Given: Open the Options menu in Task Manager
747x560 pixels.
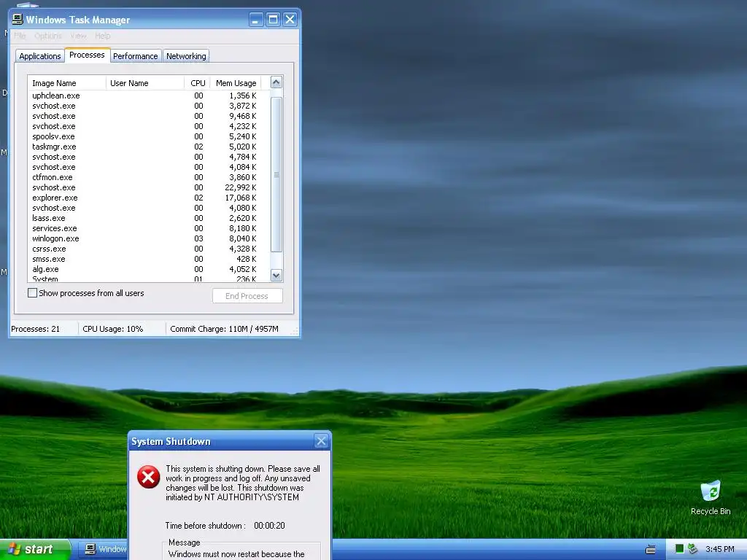Looking at the screenshot, I should pos(47,36).
